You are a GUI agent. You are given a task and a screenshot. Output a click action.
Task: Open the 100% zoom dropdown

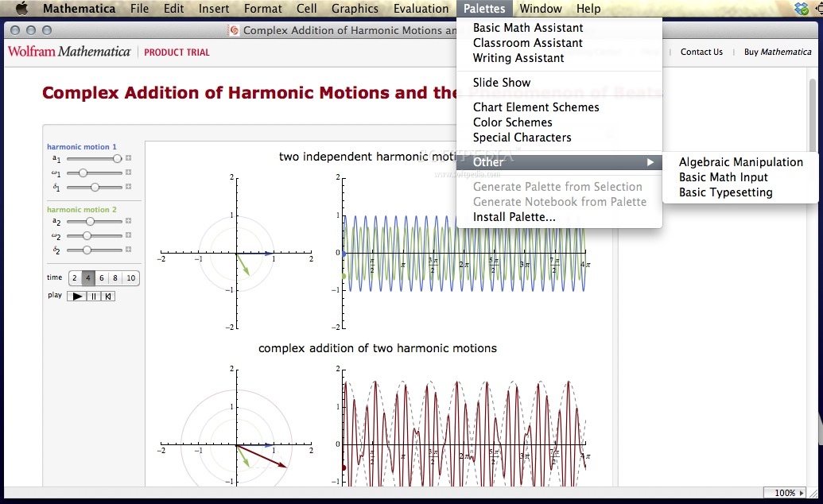pos(785,493)
